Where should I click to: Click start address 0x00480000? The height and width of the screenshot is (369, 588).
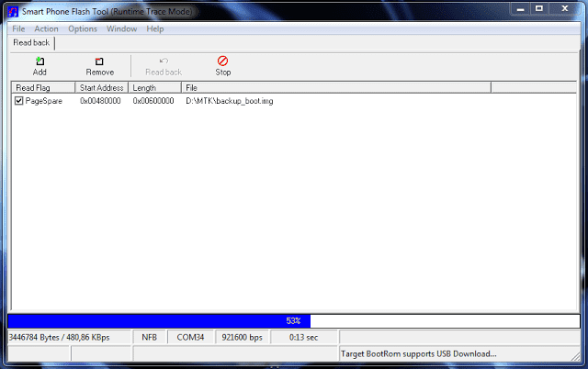(x=100, y=101)
